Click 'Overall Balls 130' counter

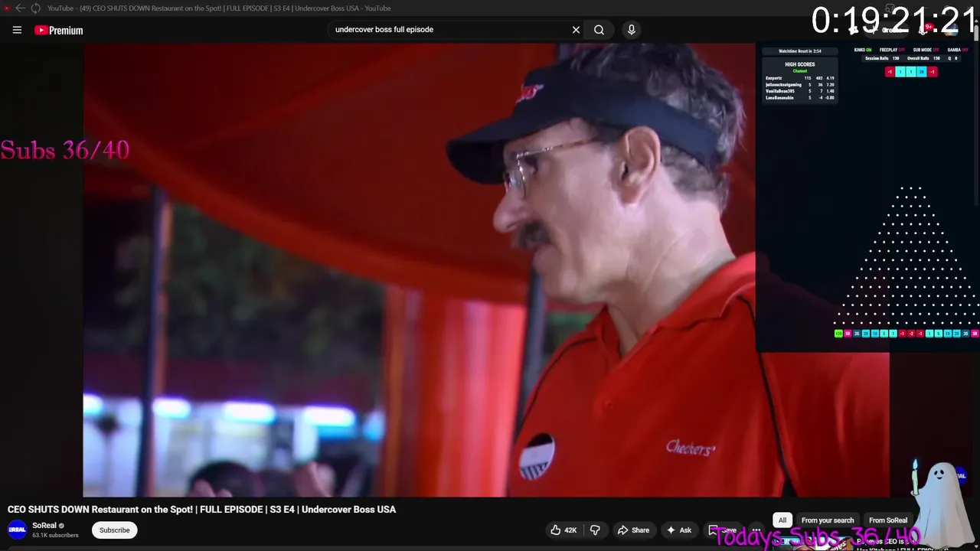click(923, 58)
